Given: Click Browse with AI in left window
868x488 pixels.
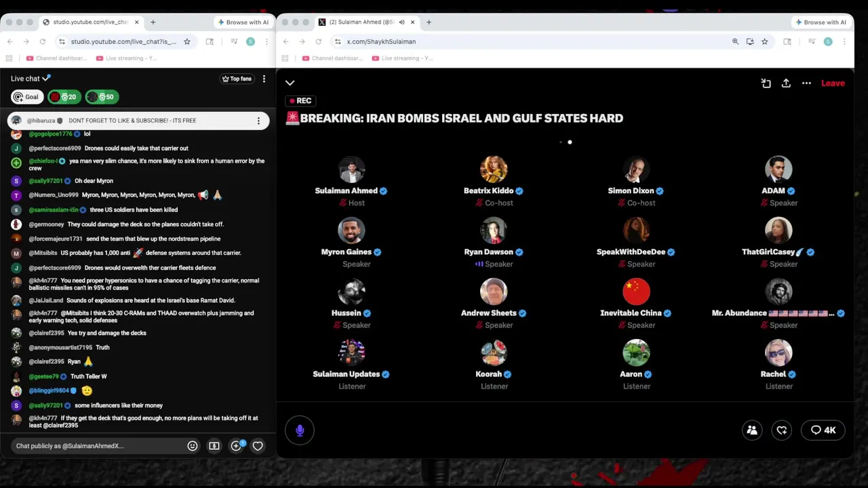Looking at the screenshot, I should coord(243,22).
